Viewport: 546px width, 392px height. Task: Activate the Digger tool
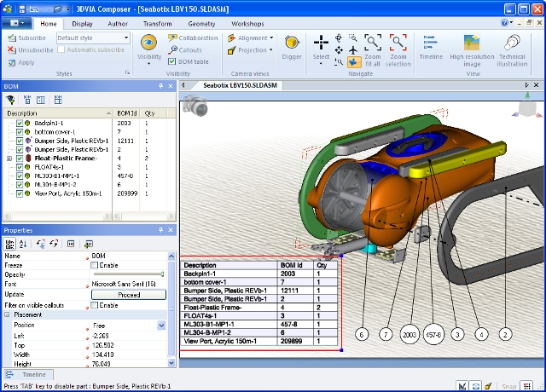coord(292,43)
